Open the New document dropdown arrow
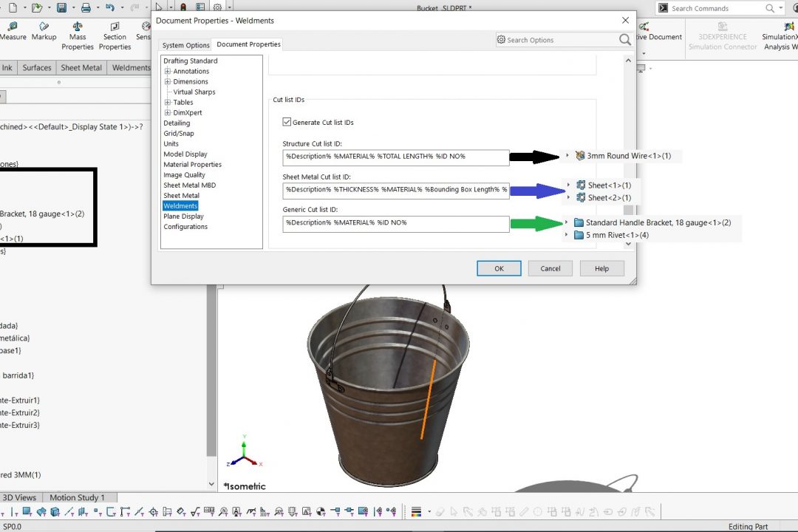This screenshot has height=532, width=798. 24,7
